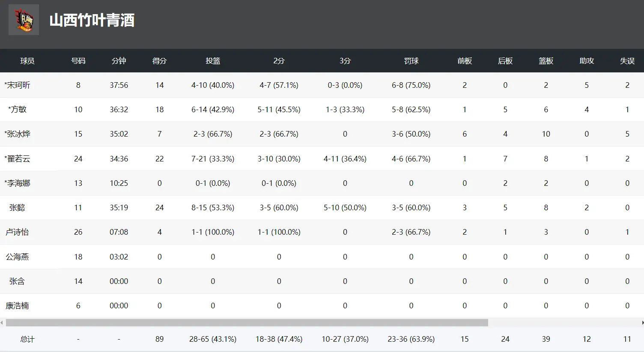Open player 卢诗怡's entry
The image size is (644, 352).
point(17,232)
